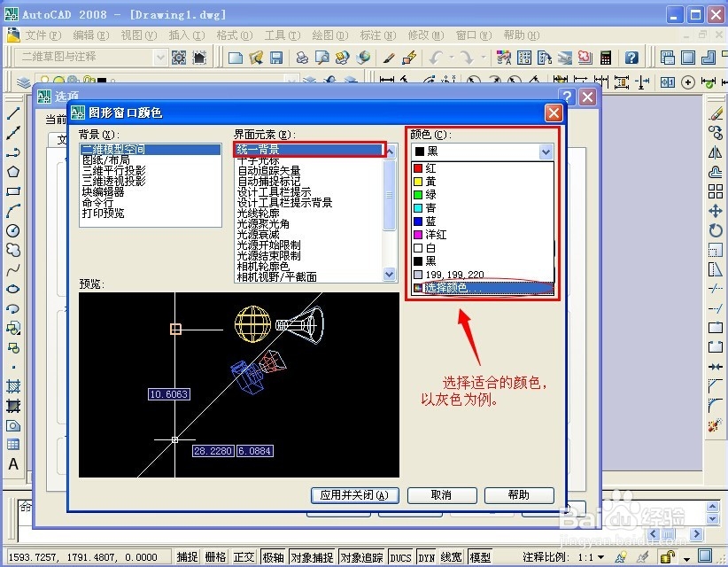Click the Plot (print) icon
The width and height of the screenshot is (728, 567).
(x=302, y=58)
